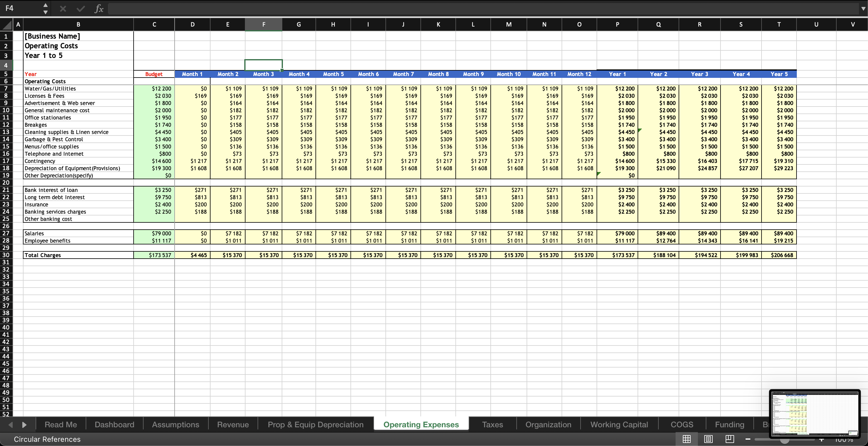The width and height of the screenshot is (868, 446).
Task: Click the $173 537 Budget total cell
Action: (154, 255)
